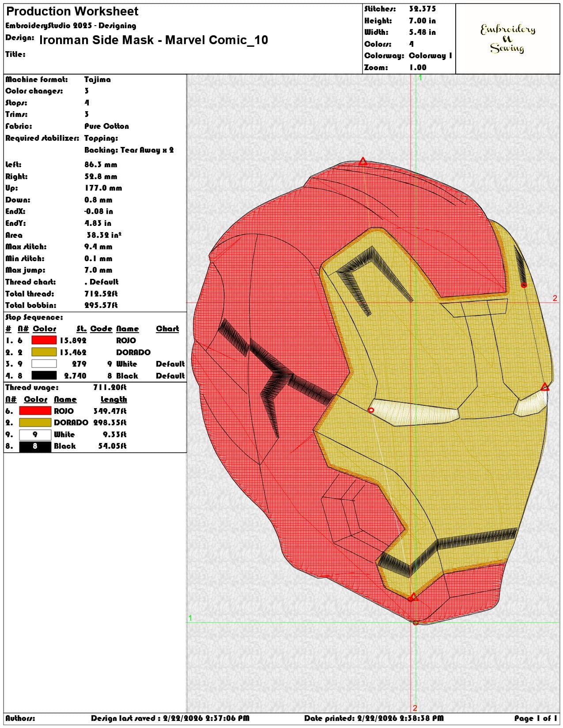Click the Black swatch in Stop Sequence

click(x=44, y=375)
